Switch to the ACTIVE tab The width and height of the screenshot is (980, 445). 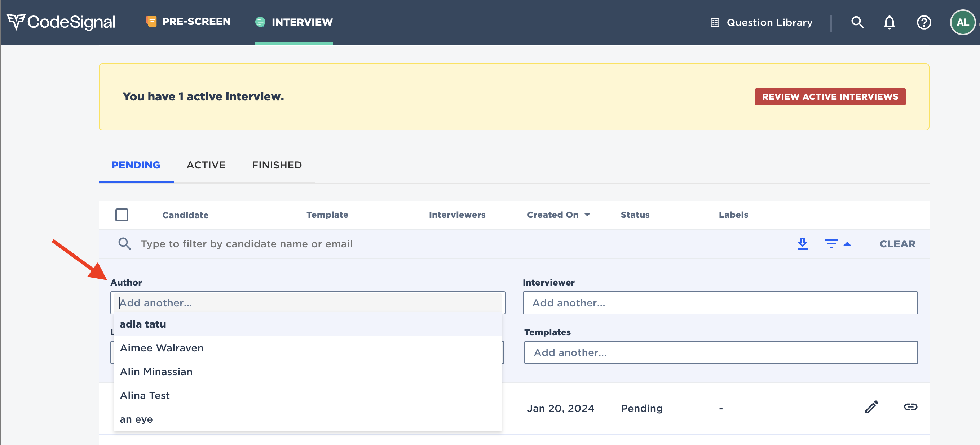point(206,165)
